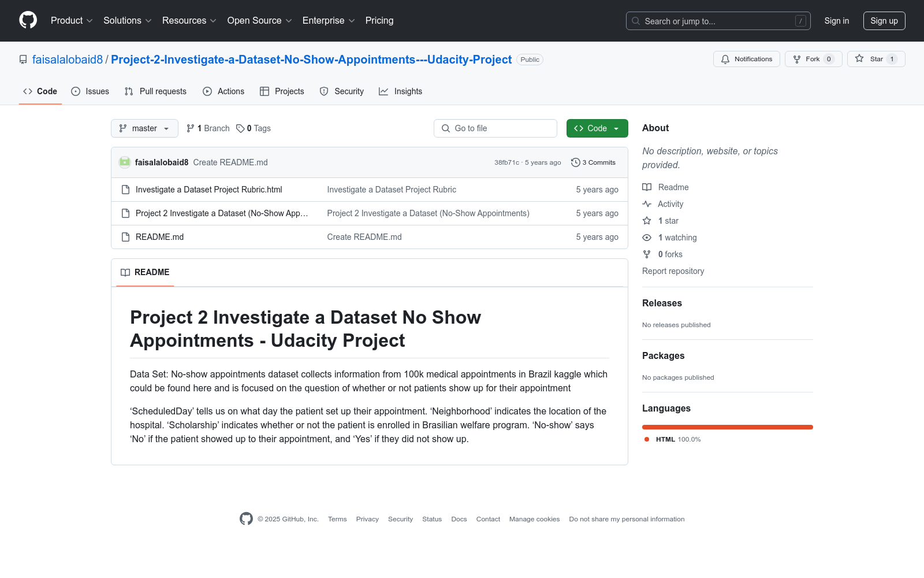Open the Projects tab
The width and height of the screenshot is (924, 578).
(282, 91)
